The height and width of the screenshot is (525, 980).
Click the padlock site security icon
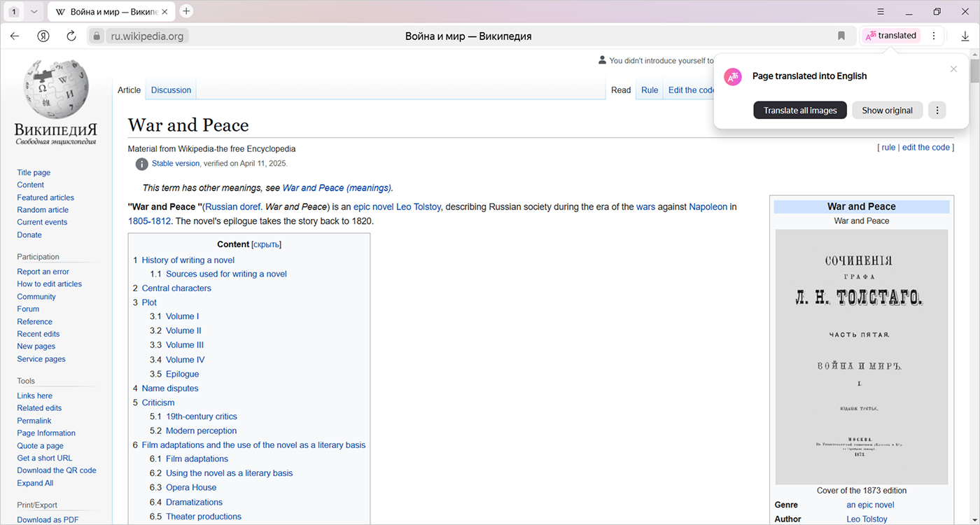pyautogui.click(x=97, y=36)
